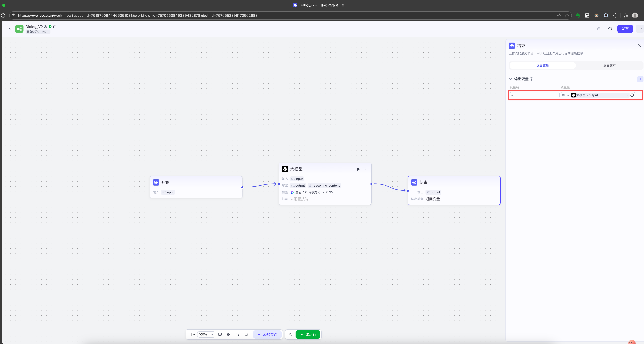
Task: Click the 添加节点 add node button
Action: tap(267, 334)
